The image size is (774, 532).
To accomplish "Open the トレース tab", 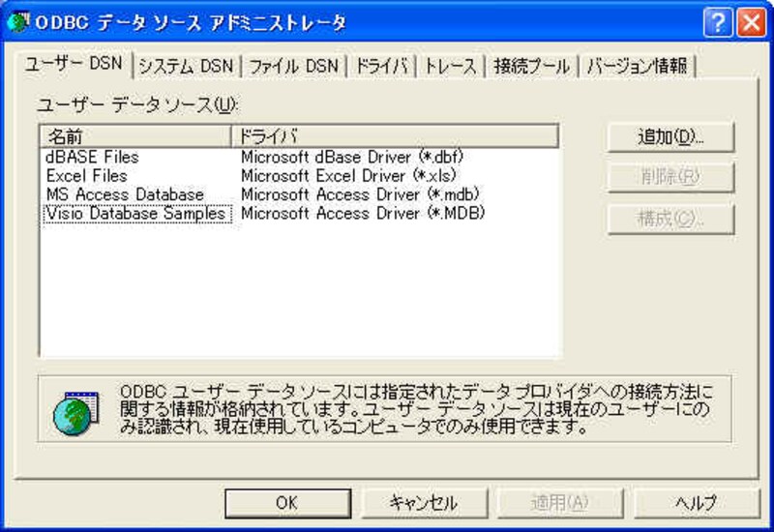I will pyautogui.click(x=451, y=66).
